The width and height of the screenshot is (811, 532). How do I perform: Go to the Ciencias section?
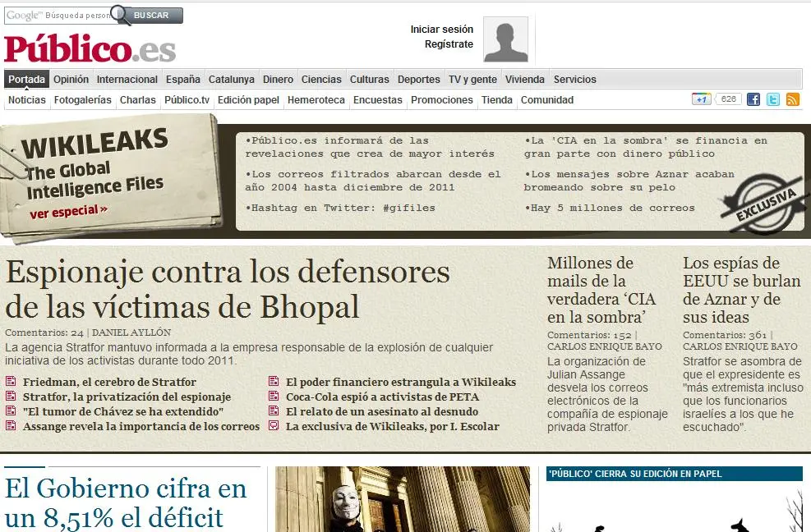321,79
